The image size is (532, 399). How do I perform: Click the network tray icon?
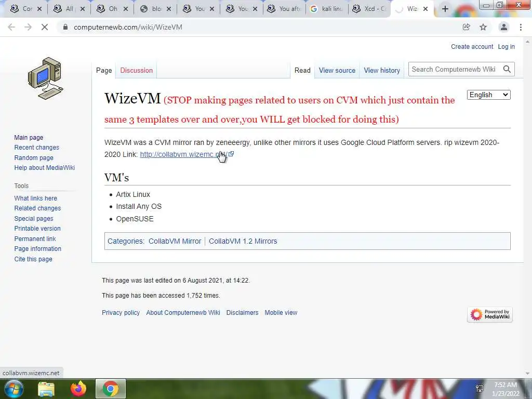click(x=480, y=389)
